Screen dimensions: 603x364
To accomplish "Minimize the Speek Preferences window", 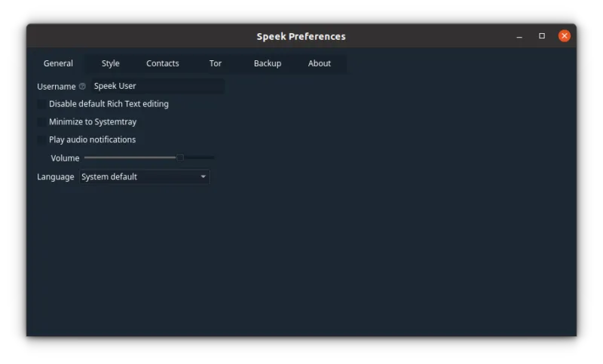I will click(x=519, y=36).
